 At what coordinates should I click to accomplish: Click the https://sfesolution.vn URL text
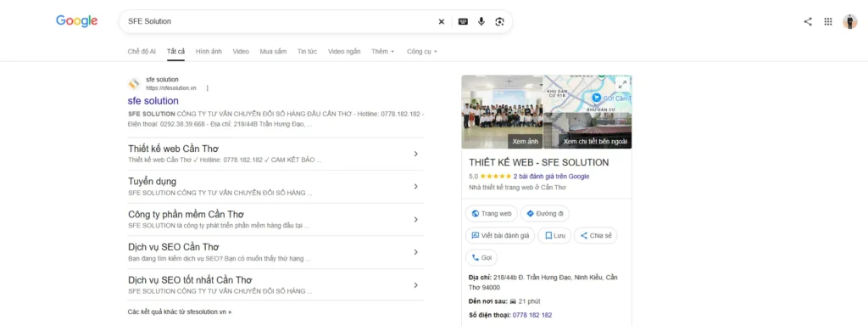(x=171, y=88)
